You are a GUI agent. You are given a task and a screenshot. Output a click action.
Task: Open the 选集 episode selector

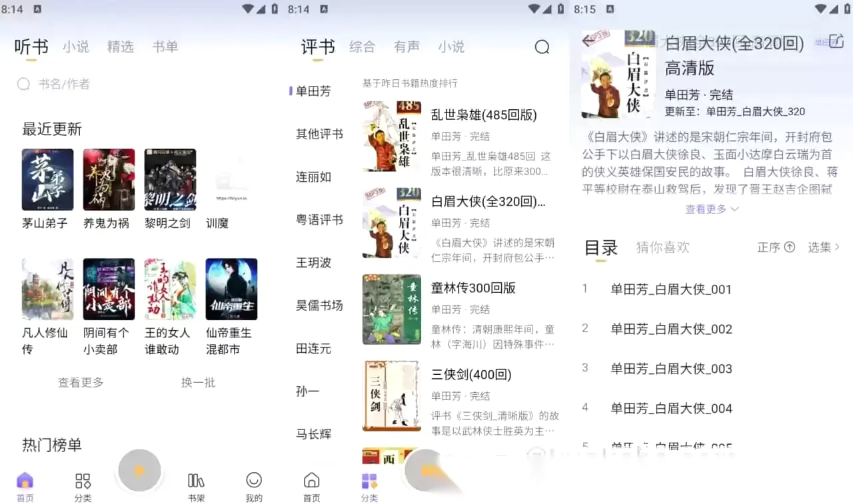pyautogui.click(x=824, y=247)
